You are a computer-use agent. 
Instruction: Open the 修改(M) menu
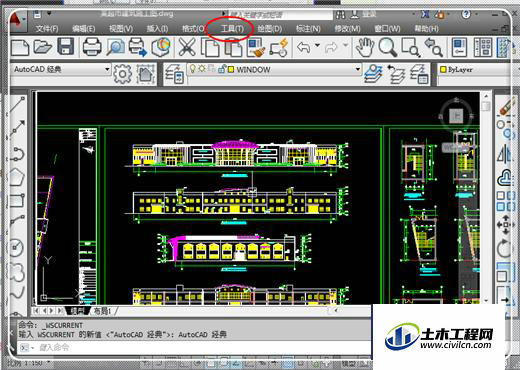coord(347,29)
